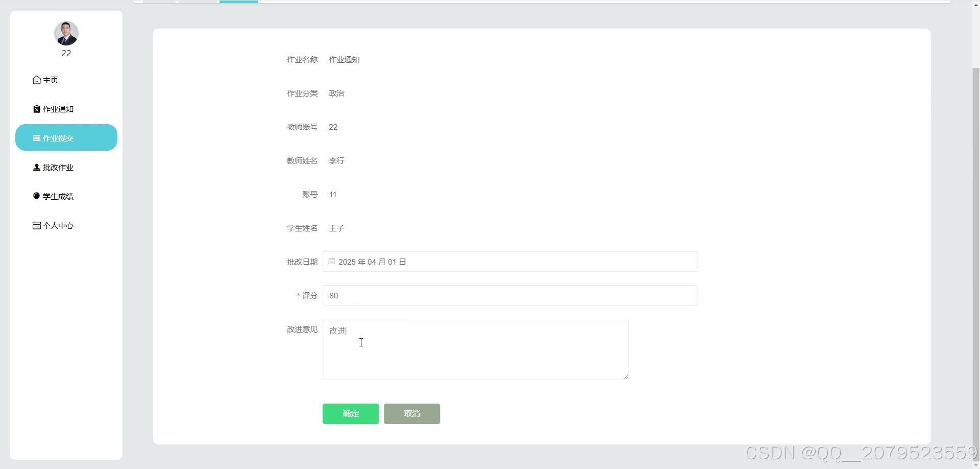Expand the highlighted 作业提交 menu entry

(x=66, y=137)
